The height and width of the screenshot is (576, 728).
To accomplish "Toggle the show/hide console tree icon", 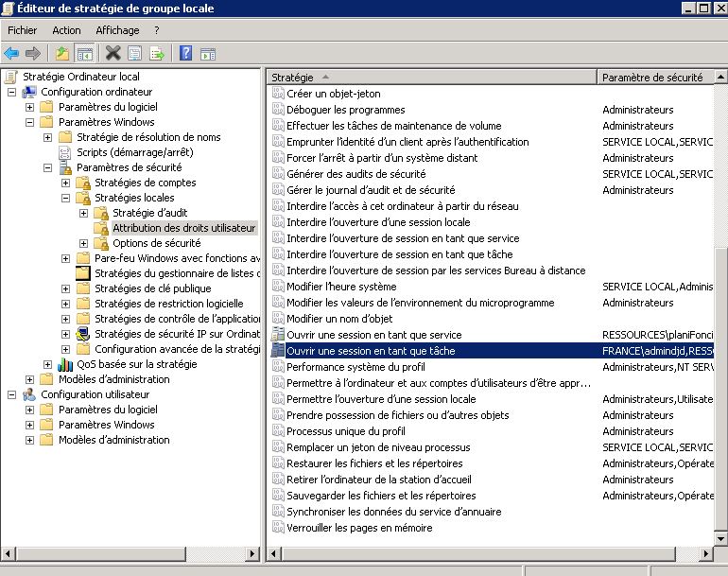I will (84, 53).
